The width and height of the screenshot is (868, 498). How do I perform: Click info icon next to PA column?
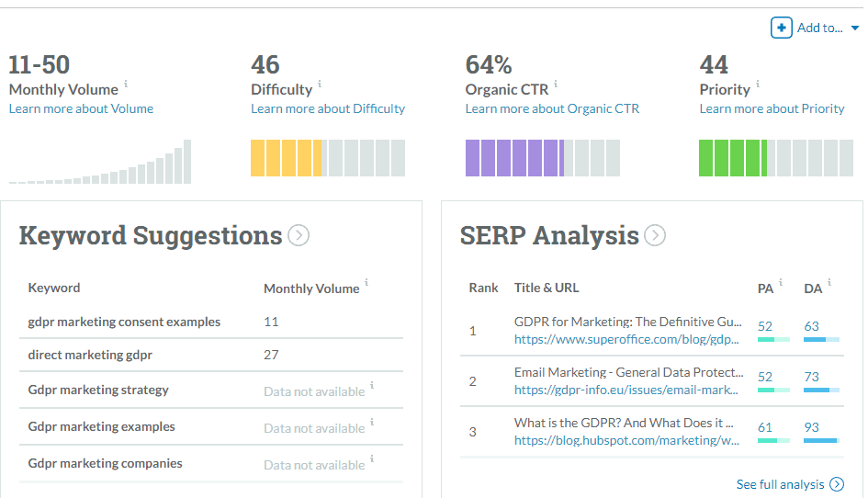(x=781, y=282)
